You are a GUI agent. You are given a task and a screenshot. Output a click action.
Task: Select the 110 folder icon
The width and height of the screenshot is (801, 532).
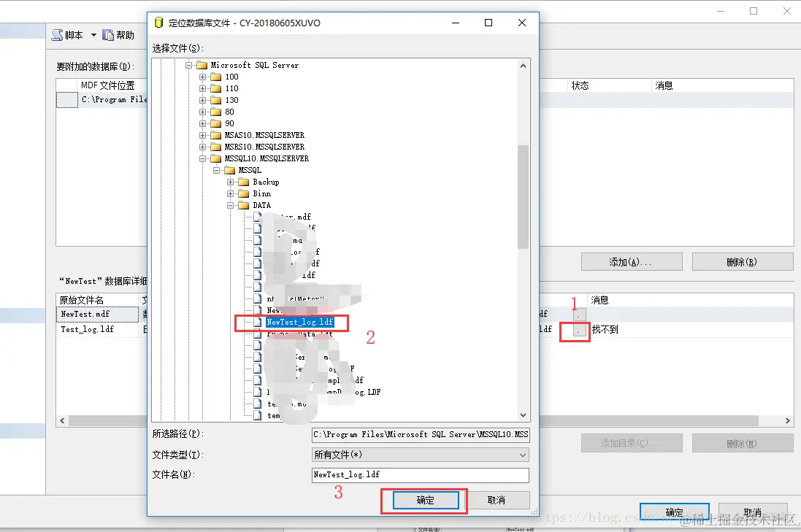click(x=216, y=89)
